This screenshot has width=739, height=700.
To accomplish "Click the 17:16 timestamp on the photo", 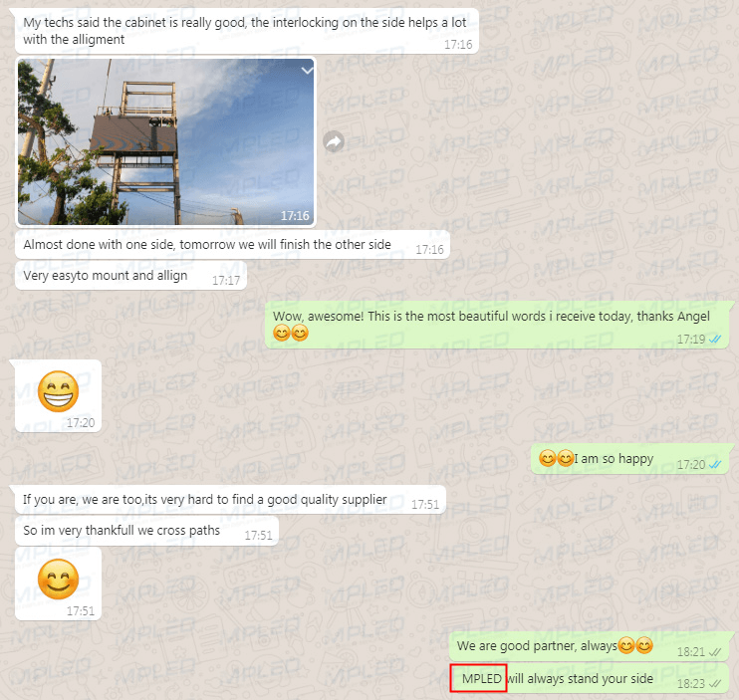I will point(295,216).
